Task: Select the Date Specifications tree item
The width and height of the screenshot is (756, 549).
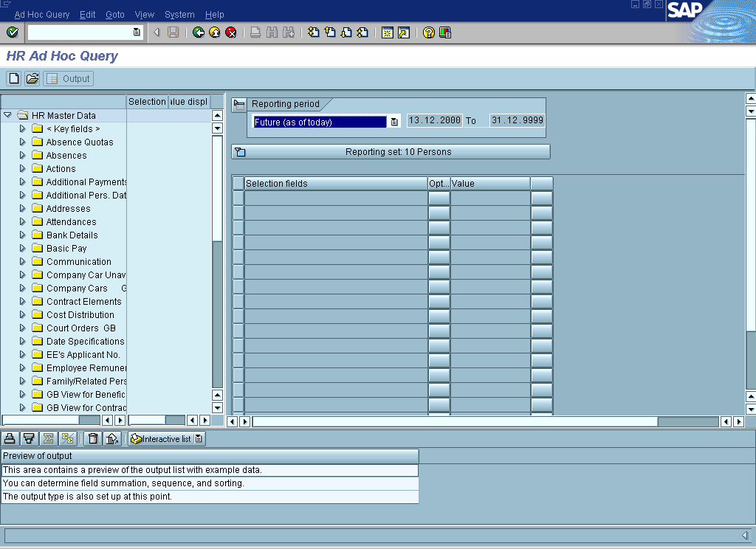Action: [86, 341]
